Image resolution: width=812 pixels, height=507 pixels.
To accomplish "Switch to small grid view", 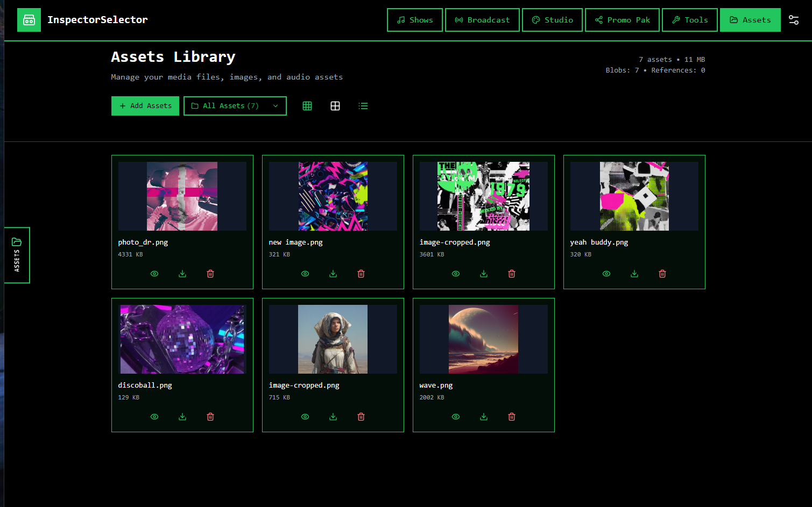I will pos(307,106).
